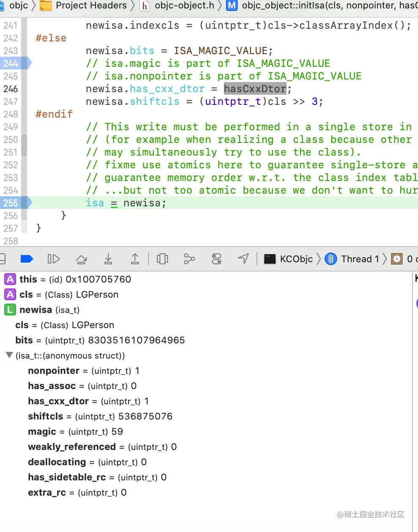Click the has_cxx_dtor member on line 246
This screenshot has height=532, width=418.
click(167, 89)
